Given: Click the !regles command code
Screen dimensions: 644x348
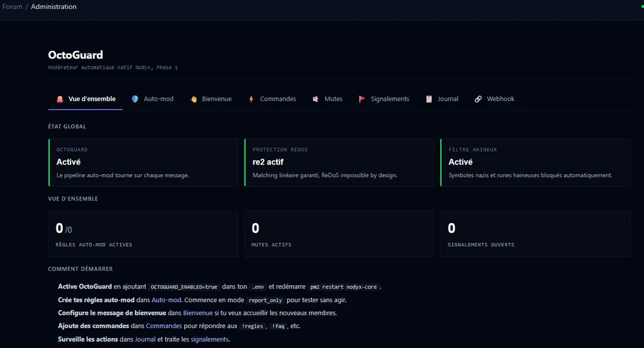Looking at the screenshot, I should [253, 326].
